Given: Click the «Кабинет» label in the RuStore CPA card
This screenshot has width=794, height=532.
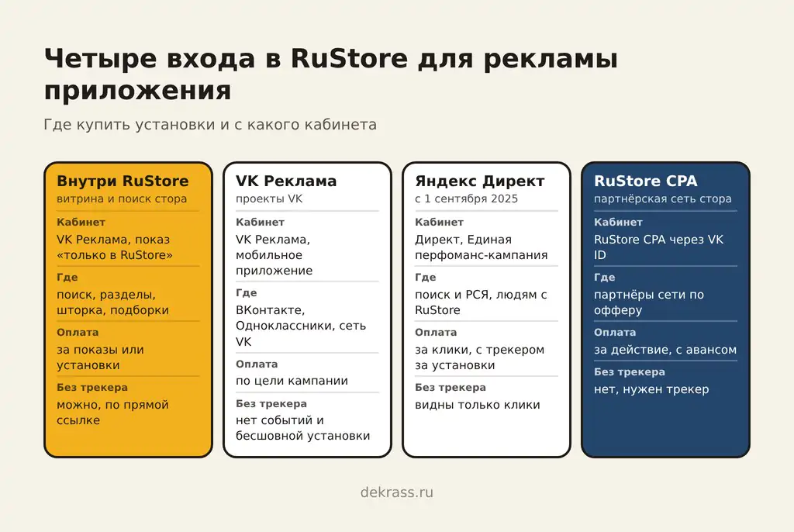Looking at the screenshot, I should tap(618, 222).
